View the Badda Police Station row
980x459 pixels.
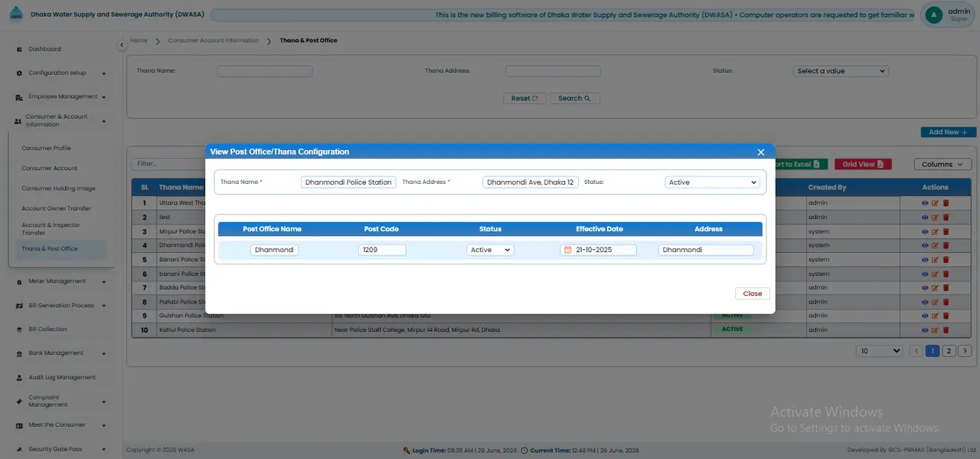[925, 287]
